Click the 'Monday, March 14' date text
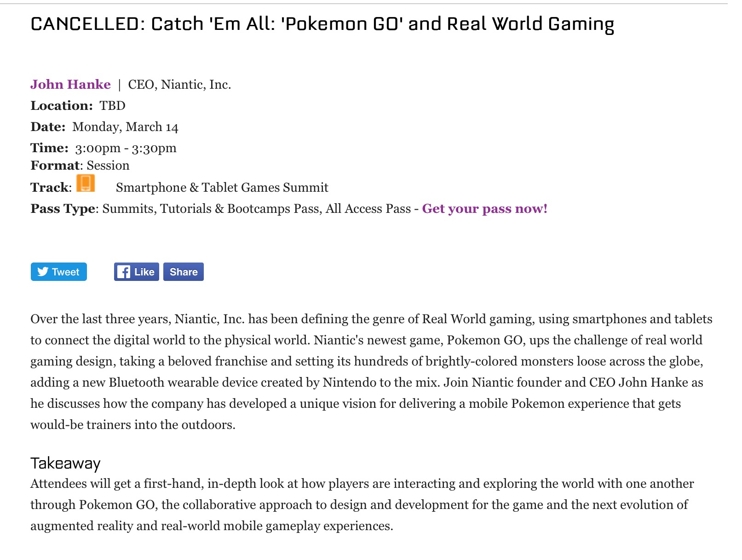The height and width of the screenshot is (560, 742). pos(125,127)
